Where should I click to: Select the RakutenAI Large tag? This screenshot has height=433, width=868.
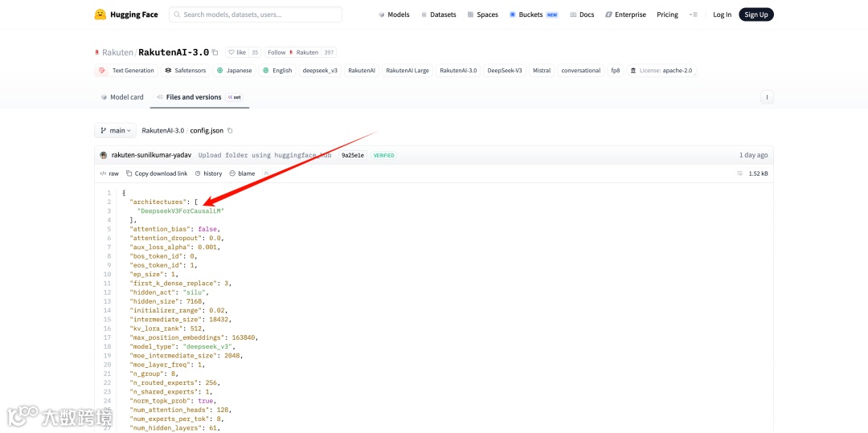click(x=407, y=70)
